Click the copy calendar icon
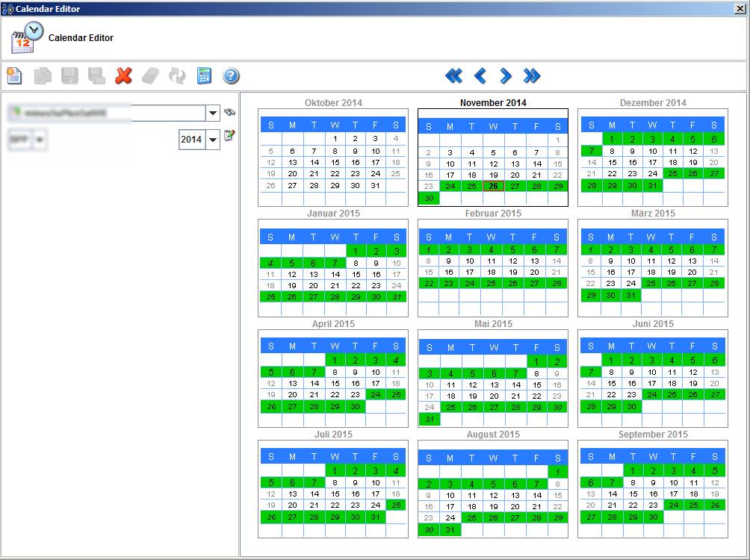The width and height of the screenshot is (750, 560). click(x=43, y=75)
